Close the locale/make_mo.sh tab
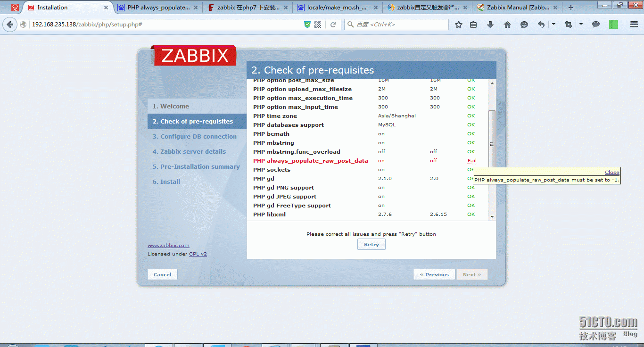Screen dimensions: 644x347 coord(375,8)
